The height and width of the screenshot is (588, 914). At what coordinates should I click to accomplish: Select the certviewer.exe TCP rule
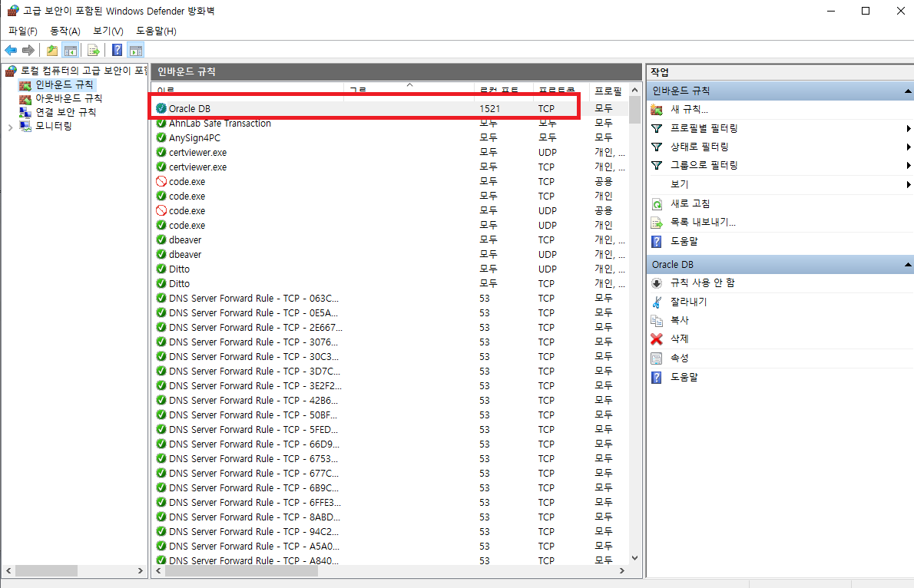[389, 167]
